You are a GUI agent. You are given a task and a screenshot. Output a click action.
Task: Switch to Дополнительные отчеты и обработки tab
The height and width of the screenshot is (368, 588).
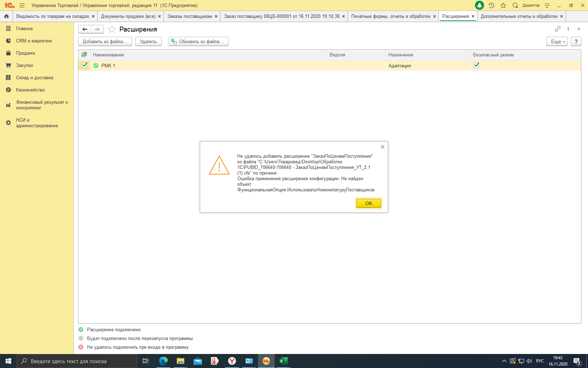click(x=519, y=16)
